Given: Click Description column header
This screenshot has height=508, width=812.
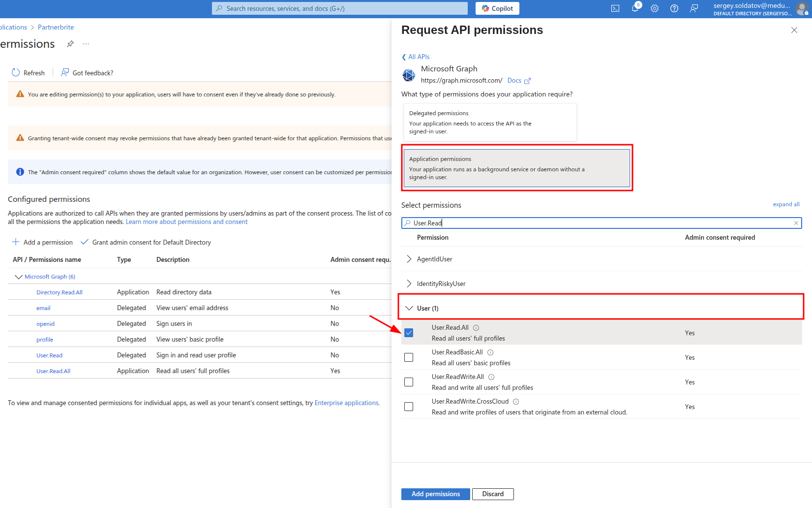Looking at the screenshot, I should point(173,259).
